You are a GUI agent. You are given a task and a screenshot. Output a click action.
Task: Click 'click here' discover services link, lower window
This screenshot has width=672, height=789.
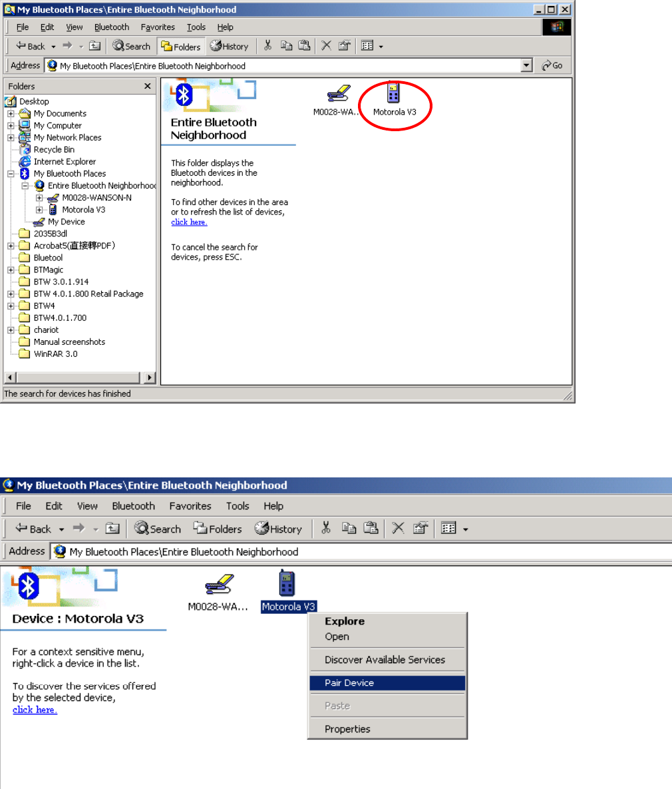coord(35,710)
